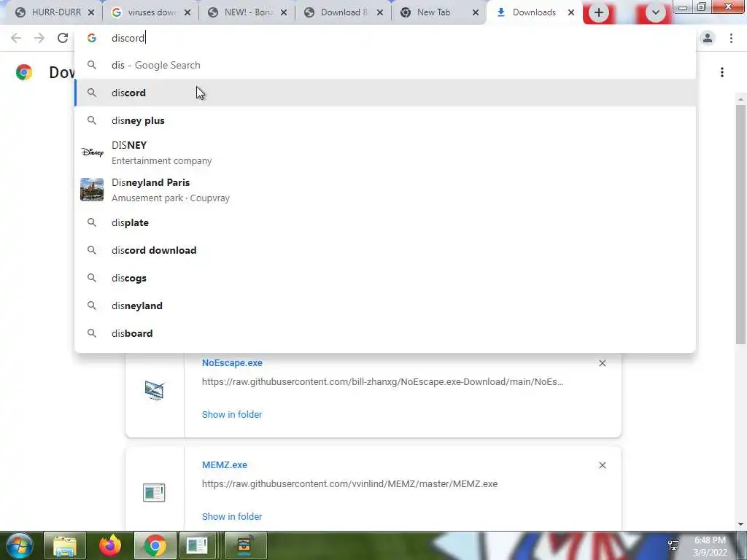Viewport: 747px width, 560px height.
Task: Choose the 'displate' suggestion
Action: [385, 223]
